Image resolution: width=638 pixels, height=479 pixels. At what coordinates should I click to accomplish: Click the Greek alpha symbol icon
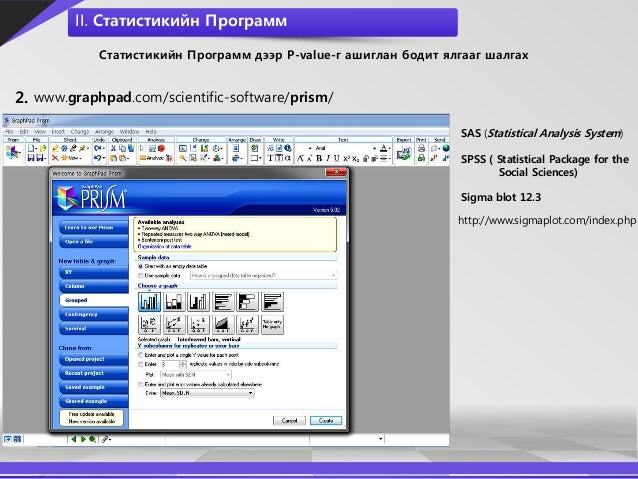click(x=288, y=158)
